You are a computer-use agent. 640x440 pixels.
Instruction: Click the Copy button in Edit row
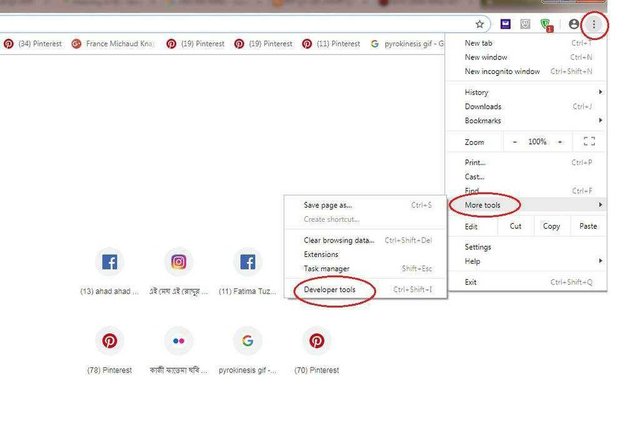tap(551, 226)
